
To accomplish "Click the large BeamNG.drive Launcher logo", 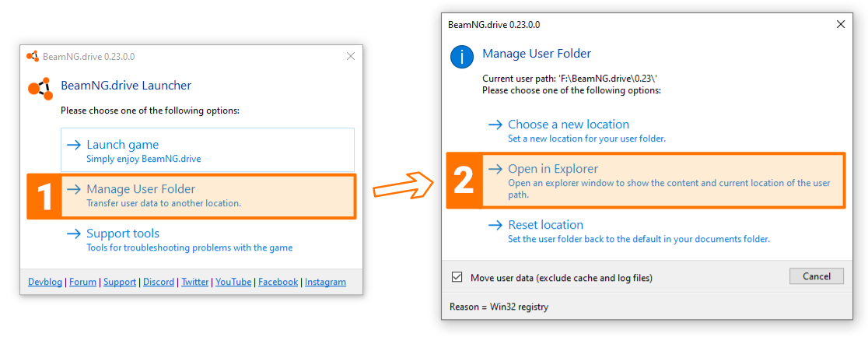I will tap(40, 88).
